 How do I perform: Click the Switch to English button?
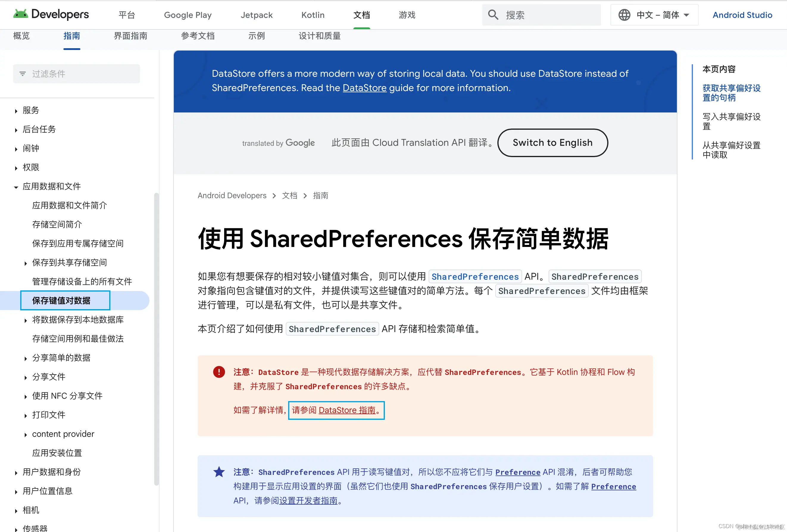pos(552,143)
